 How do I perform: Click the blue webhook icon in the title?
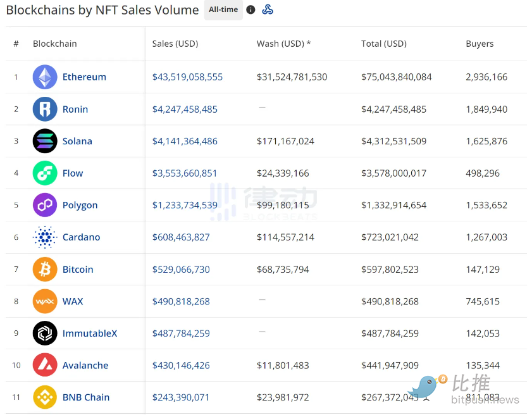coord(268,9)
